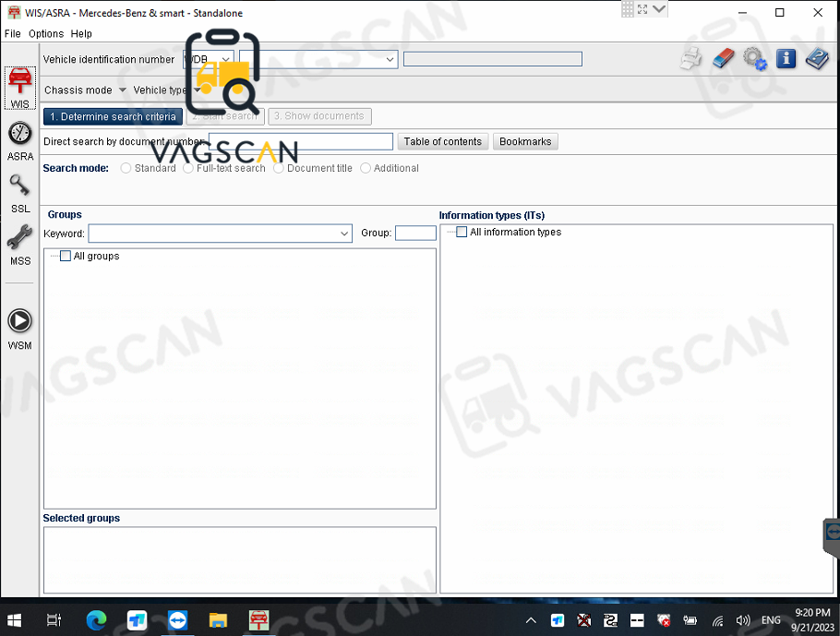This screenshot has height=636, width=840.
Task: Click ENG language indicator
Action: [x=771, y=620]
